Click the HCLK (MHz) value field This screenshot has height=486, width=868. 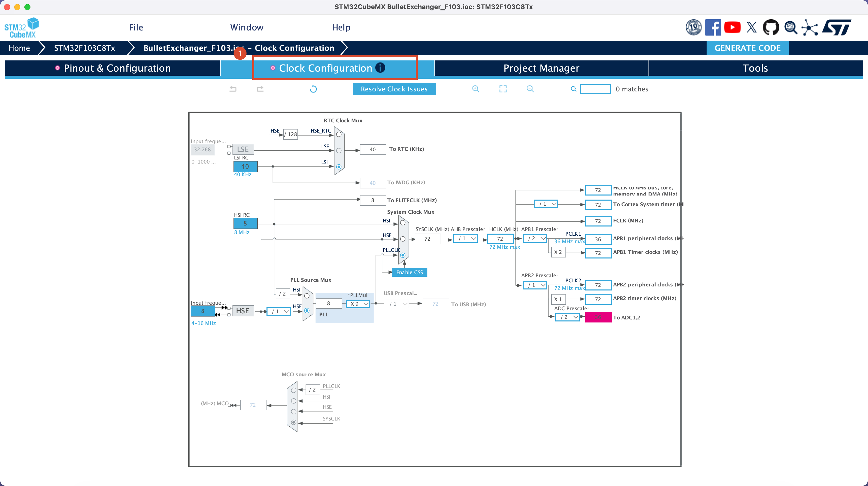coord(500,239)
